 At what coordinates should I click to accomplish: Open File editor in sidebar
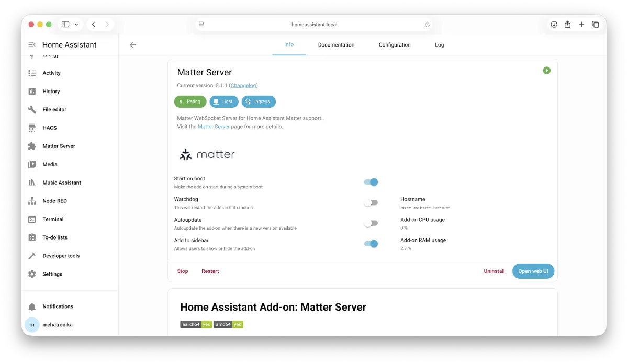click(x=54, y=109)
